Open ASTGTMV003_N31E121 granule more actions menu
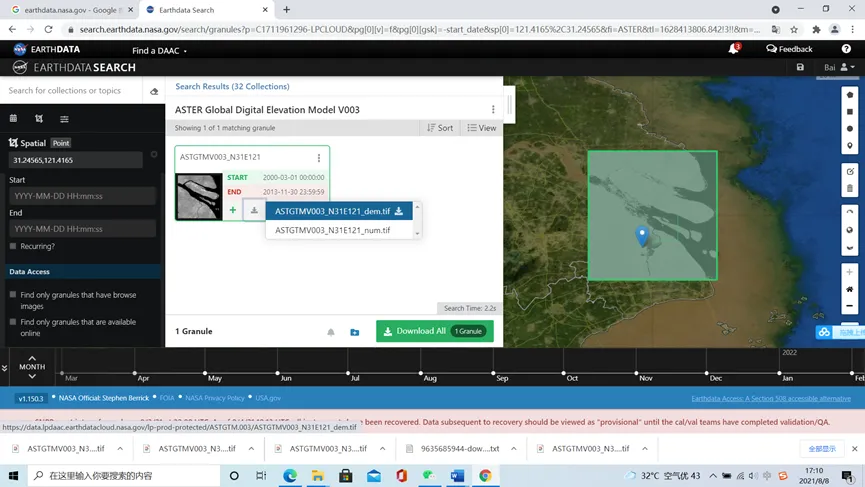The image size is (865, 487). coord(318,158)
